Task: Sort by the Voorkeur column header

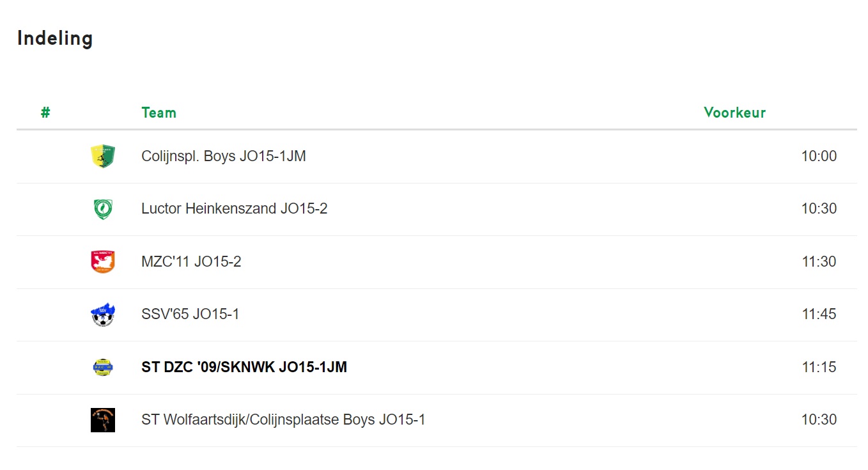Action: [734, 113]
